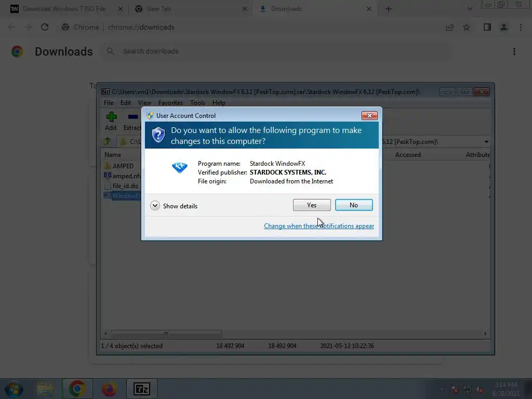Viewport: 532px width, 399px height.
Task: Minimize the 7-Zip window
Action: tap(447, 92)
